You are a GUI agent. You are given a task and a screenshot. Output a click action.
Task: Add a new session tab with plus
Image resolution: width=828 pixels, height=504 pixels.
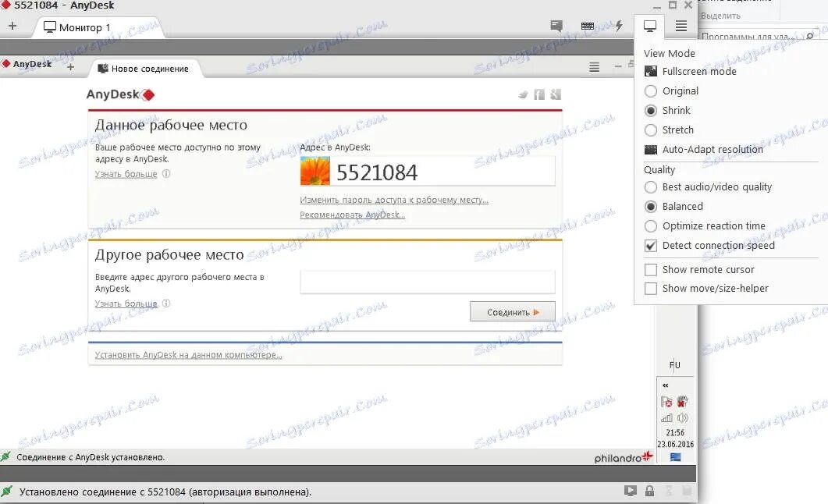(12, 26)
